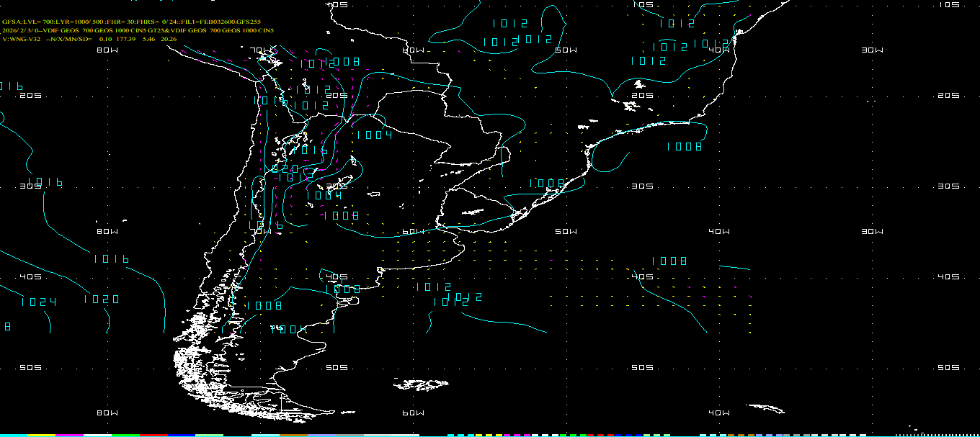This screenshot has width=980, height=437.
Task: Select the 1020 label in the Pacific
Action: (x=102, y=299)
